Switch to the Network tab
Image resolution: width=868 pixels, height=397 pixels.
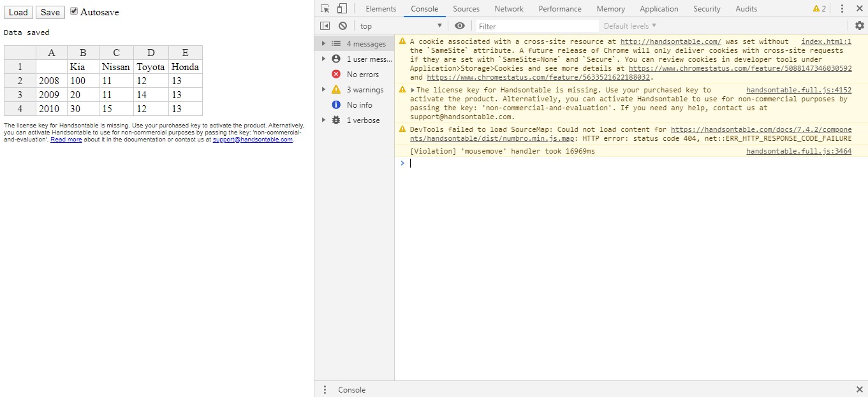coord(509,9)
